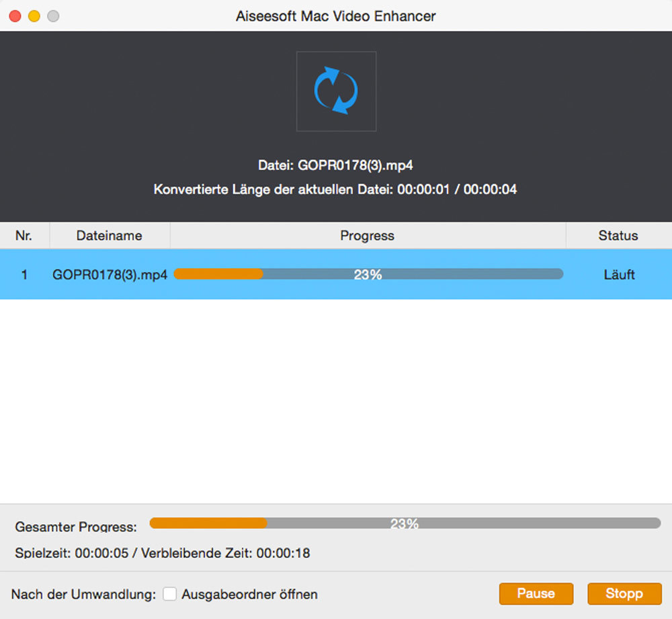The height and width of the screenshot is (619, 672).
Task: Click the Nr. column header
Action: 24,235
